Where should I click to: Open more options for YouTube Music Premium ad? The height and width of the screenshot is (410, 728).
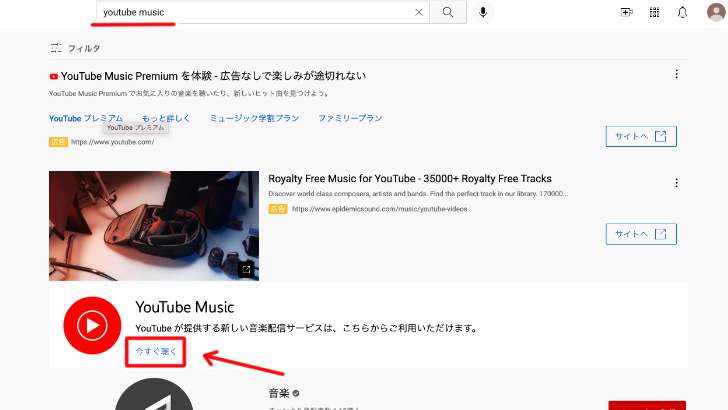tap(676, 74)
